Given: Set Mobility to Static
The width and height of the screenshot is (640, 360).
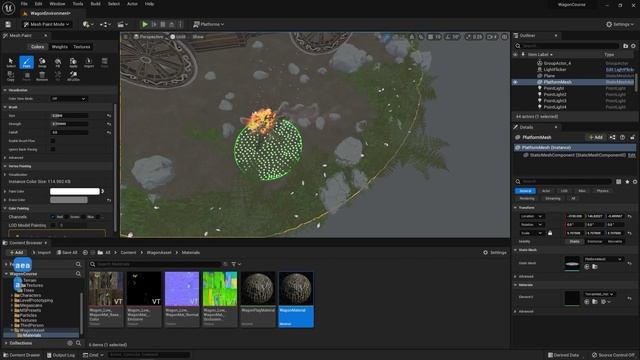Looking at the screenshot, I should (574, 242).
